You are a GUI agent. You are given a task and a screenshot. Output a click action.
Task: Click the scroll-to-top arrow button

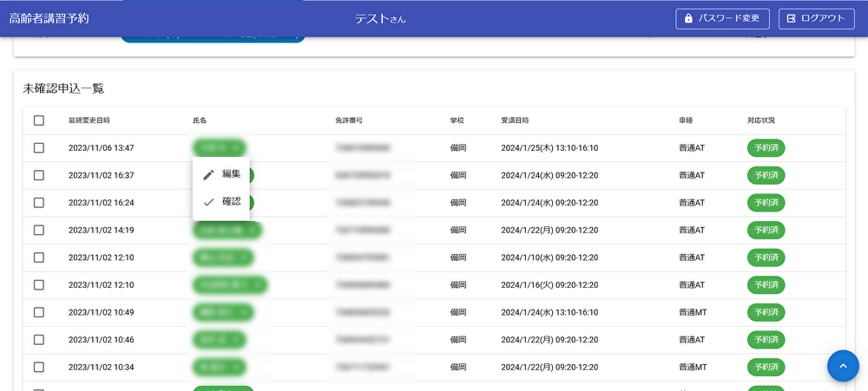843,366
